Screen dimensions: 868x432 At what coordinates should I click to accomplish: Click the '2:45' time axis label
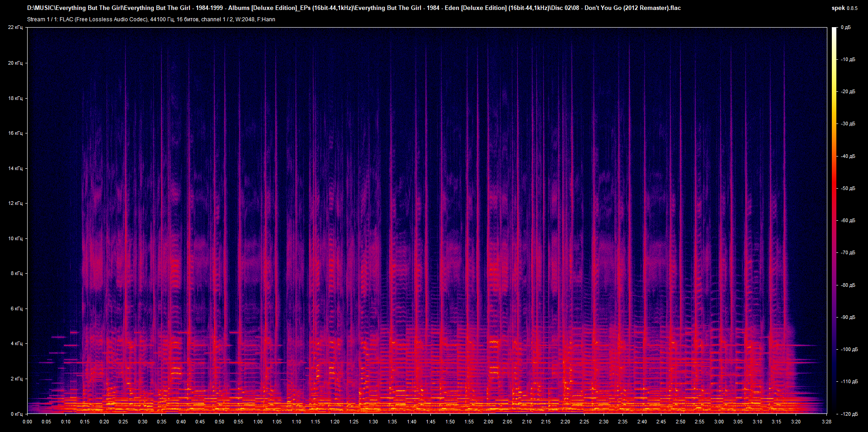tap(661, 422)
